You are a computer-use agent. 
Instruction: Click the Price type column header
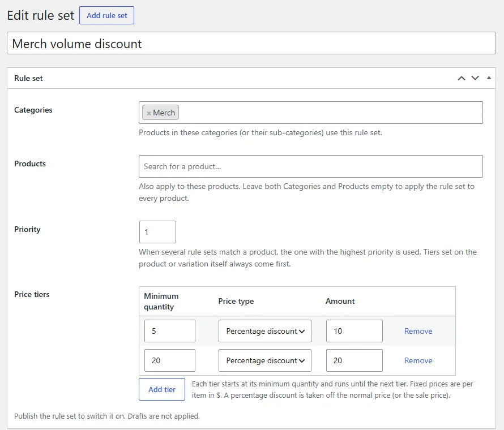point(236,301)
